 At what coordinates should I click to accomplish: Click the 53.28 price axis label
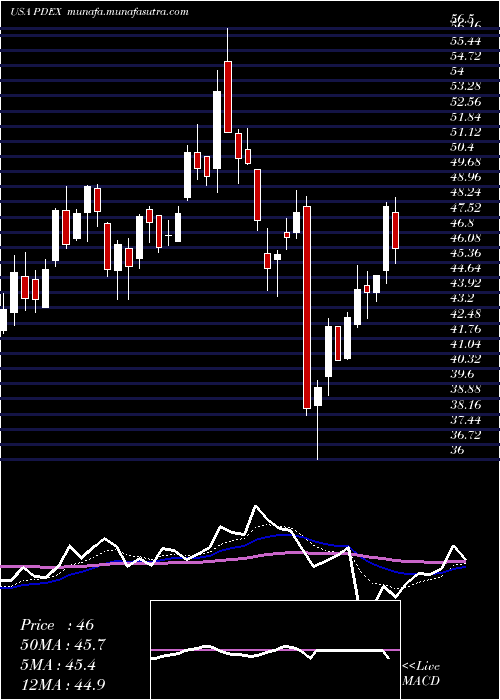(x=466, y=87)
